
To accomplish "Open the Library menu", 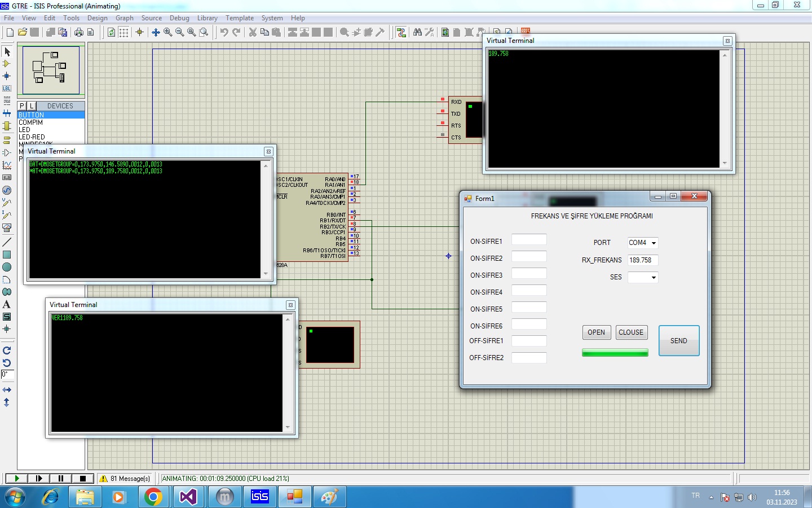I will click(207, 18).
